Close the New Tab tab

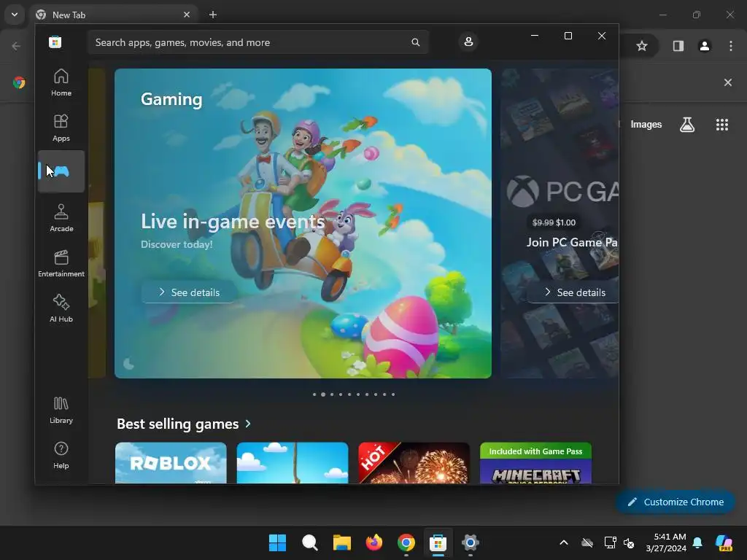point(187,15)
